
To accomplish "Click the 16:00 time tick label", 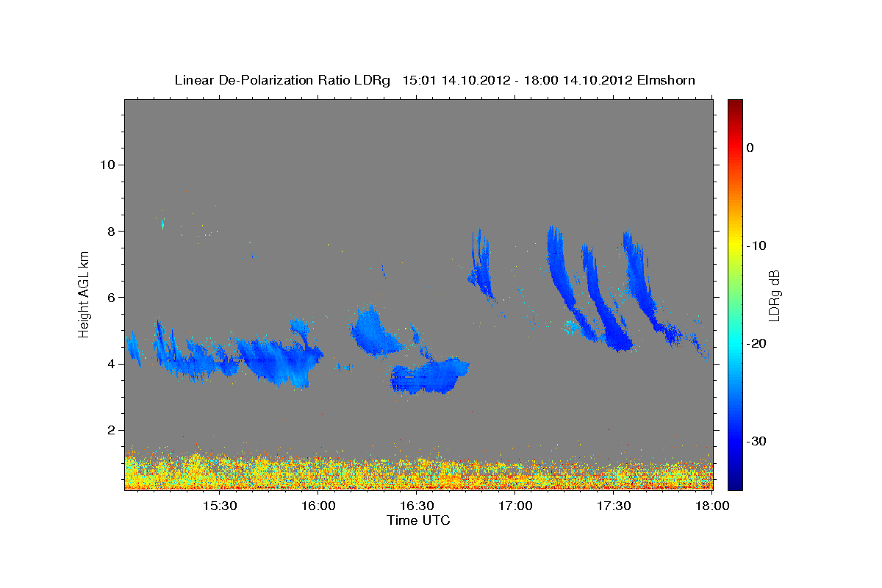I will (x=318, y=506).
